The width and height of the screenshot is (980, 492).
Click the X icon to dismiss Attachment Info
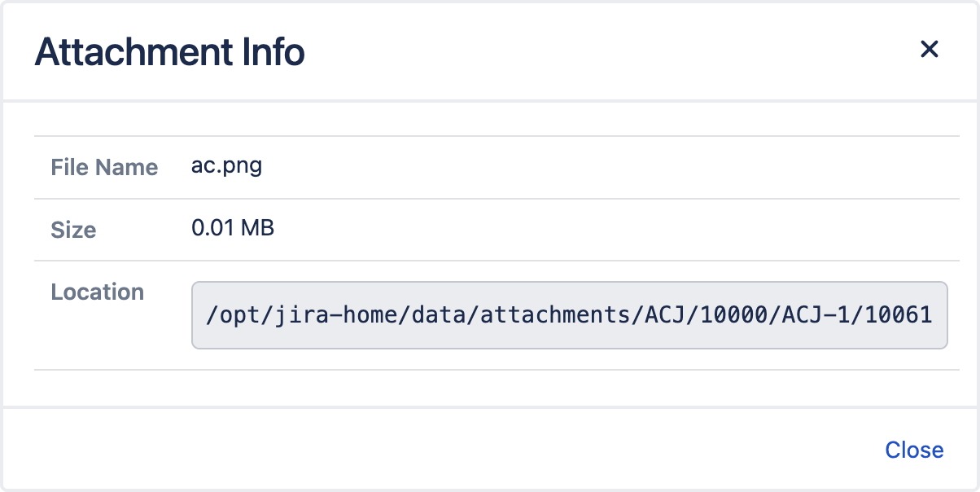click(x=930, y=50)
